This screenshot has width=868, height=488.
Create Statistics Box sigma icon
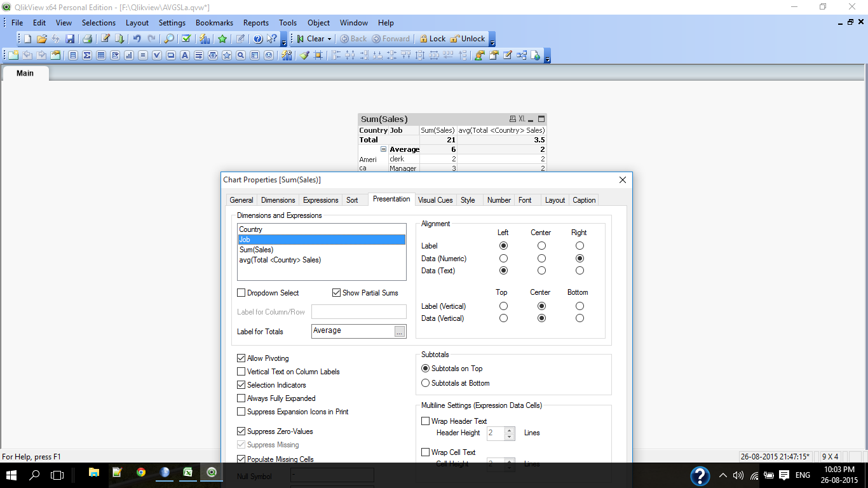tap(86, 55)
